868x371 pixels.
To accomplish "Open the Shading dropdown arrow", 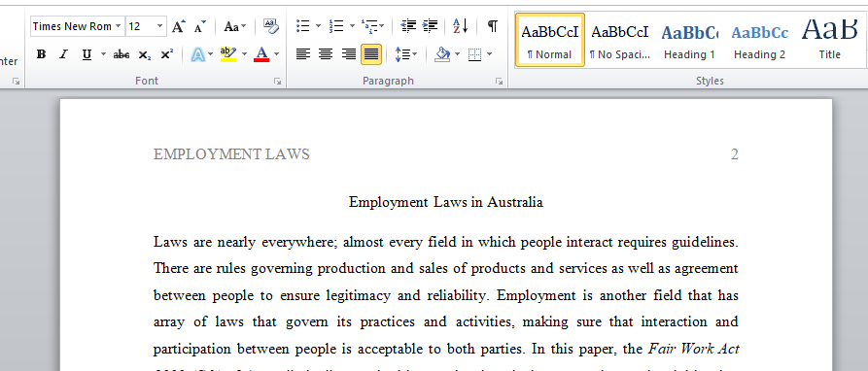I will [457, 54].
